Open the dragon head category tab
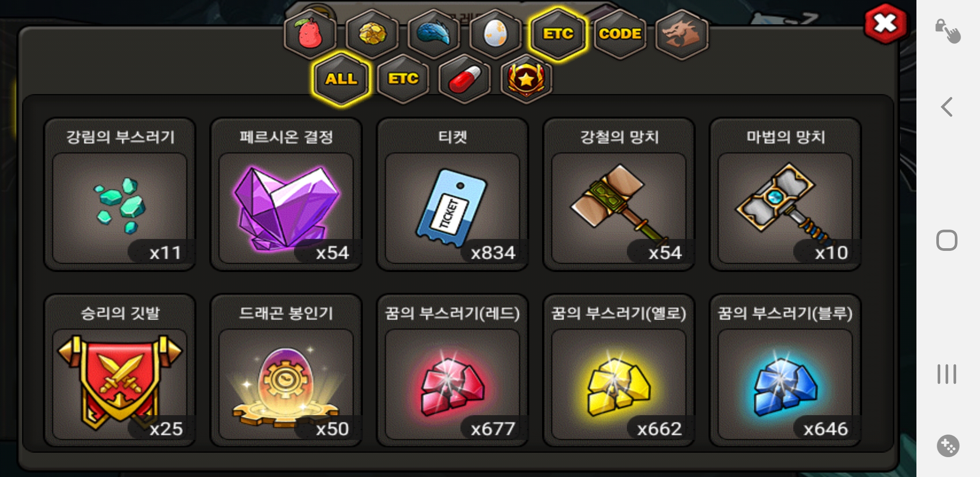Viewport: 980px width, 477px height. tap(682, 34)
